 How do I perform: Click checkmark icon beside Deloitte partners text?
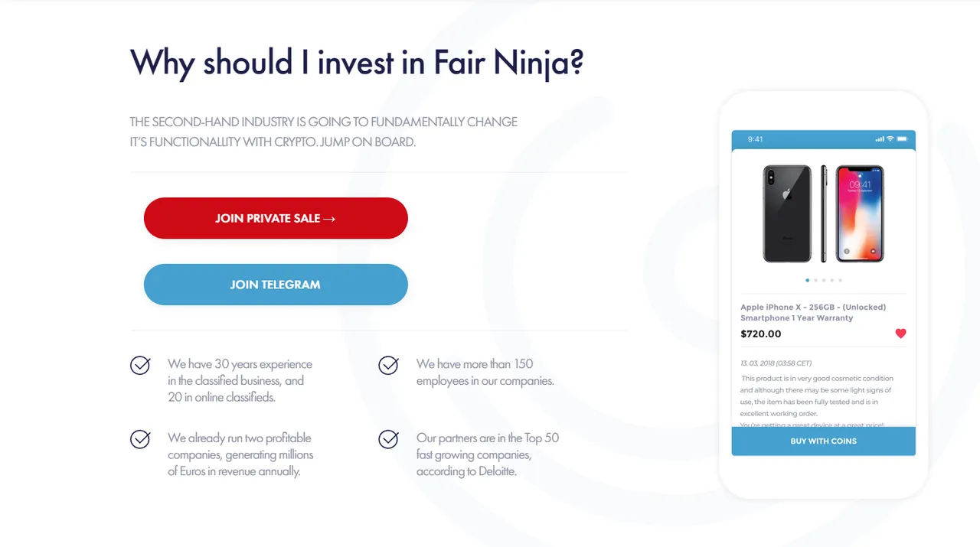[388, 439]
